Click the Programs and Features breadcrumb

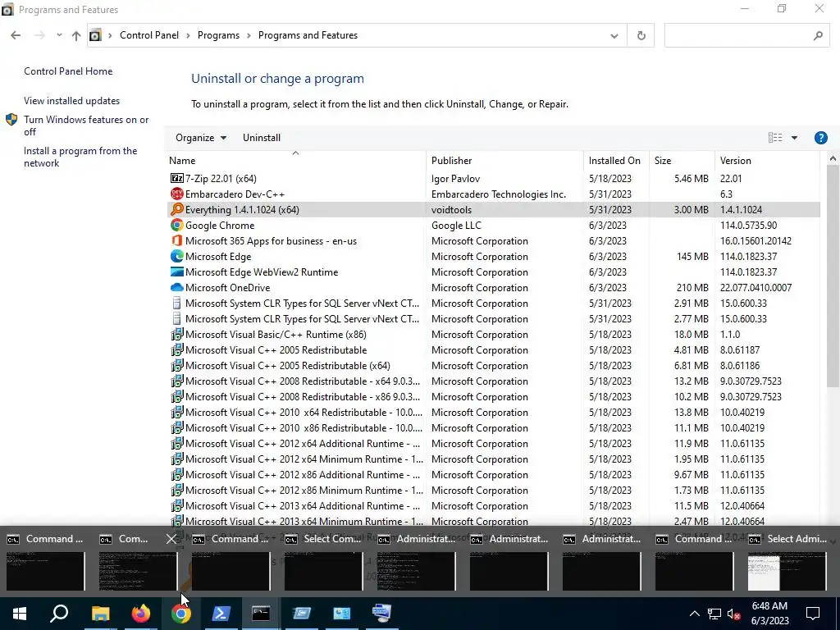point(308,35)
